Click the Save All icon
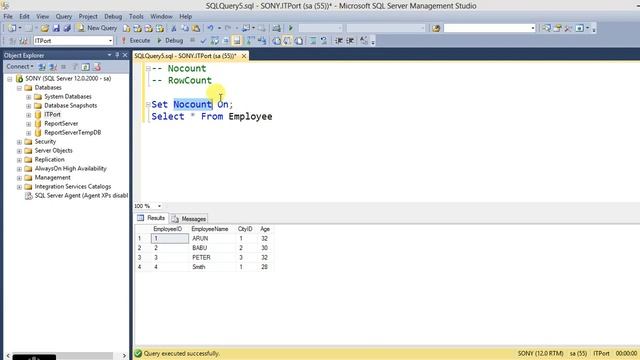 [67, 28]
